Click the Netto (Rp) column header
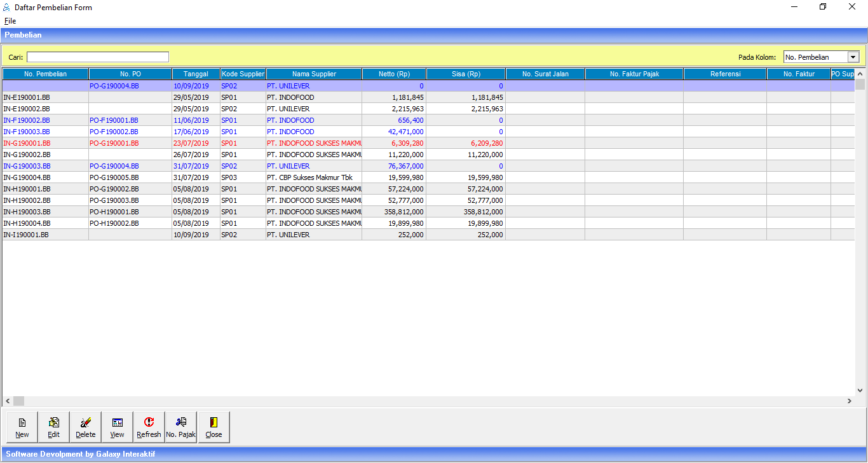868x463 pixels. click(394, 74)
